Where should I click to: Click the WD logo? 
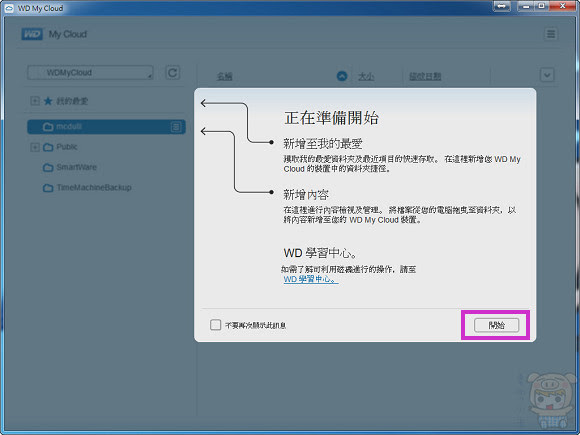(32, 34)
